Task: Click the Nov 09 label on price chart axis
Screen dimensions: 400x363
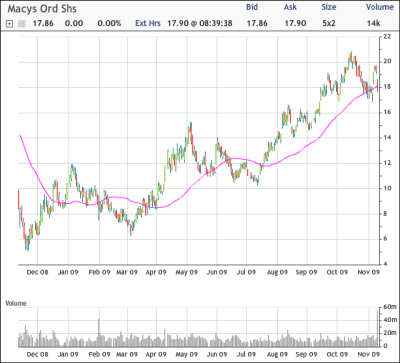Action: (369, 272)
